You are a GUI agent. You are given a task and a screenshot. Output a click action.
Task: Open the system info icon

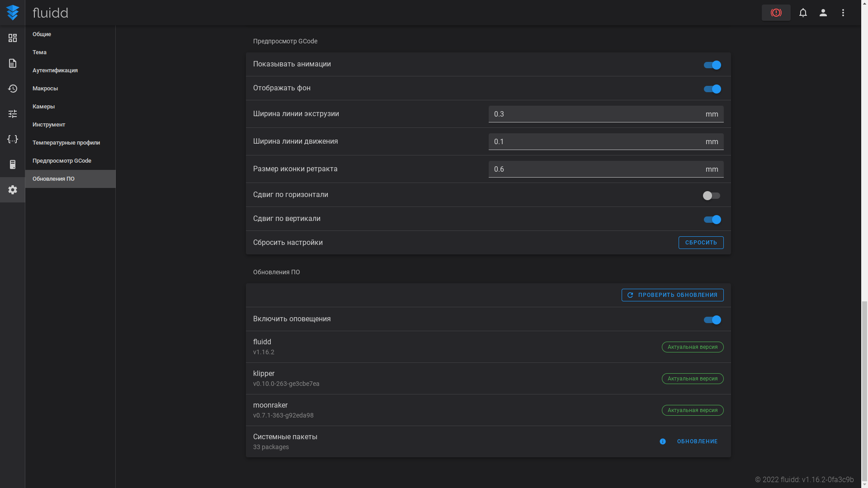[13, 164]
